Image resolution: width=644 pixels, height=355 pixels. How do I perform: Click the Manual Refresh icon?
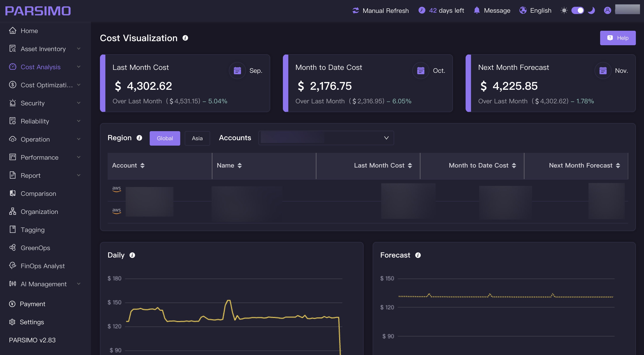(355, 10)
